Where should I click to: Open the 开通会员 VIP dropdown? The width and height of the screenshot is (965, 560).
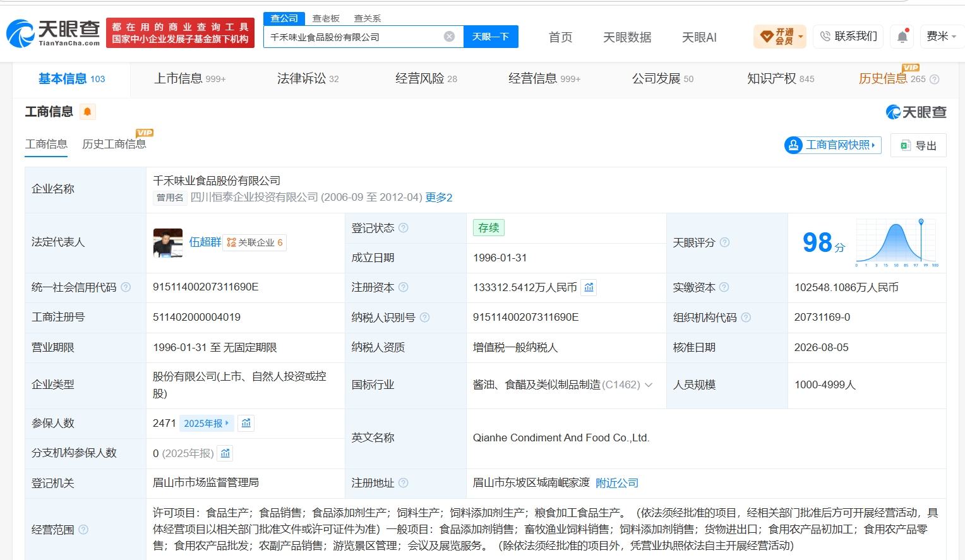[x=780, y=37]
